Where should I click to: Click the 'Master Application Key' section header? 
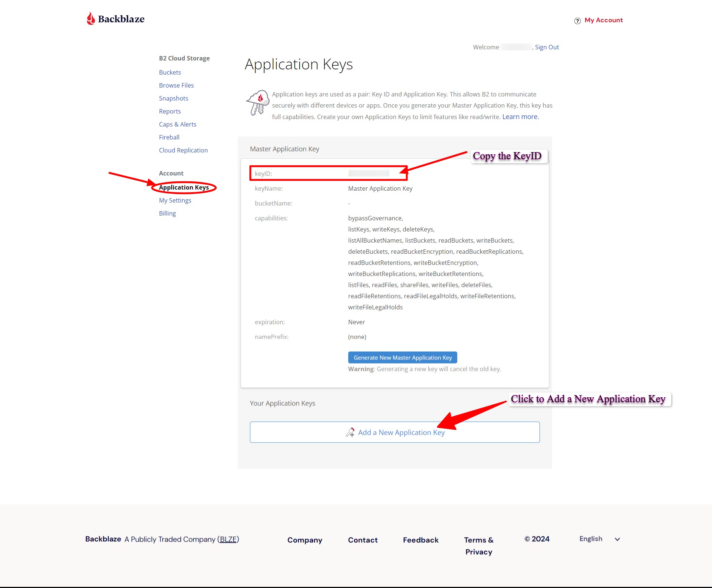click(284, 149)
